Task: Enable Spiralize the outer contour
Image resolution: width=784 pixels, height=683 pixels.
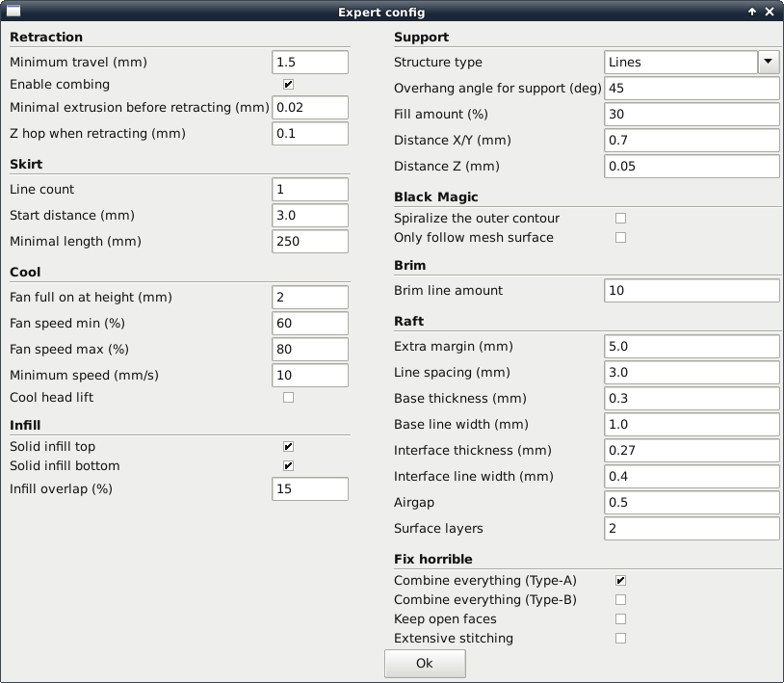Action: (x=620, y=219)
